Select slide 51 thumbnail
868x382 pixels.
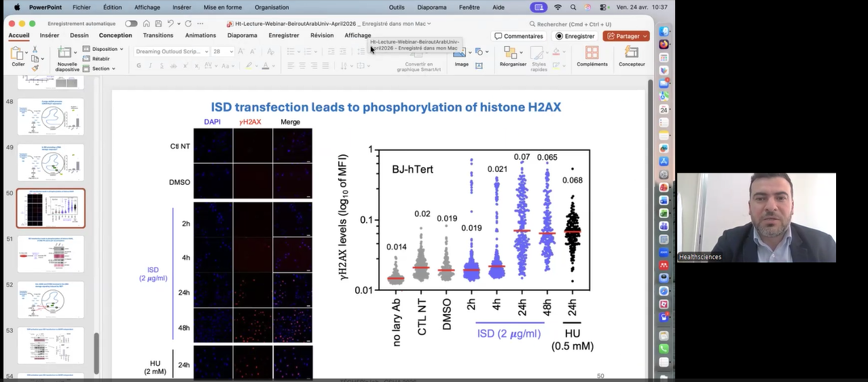click(51, 254)
